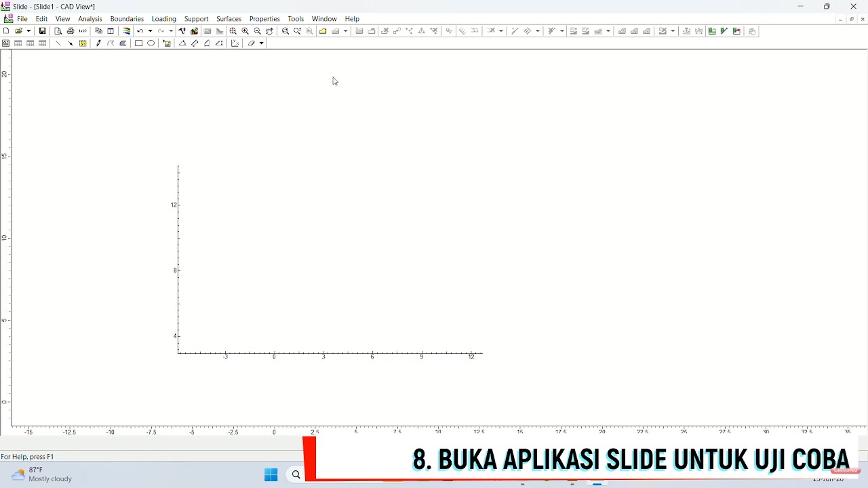The height and width of the screenshot is (488, 868).
Task: Click the Zoom All icon
Action: [x=233, y=31]
